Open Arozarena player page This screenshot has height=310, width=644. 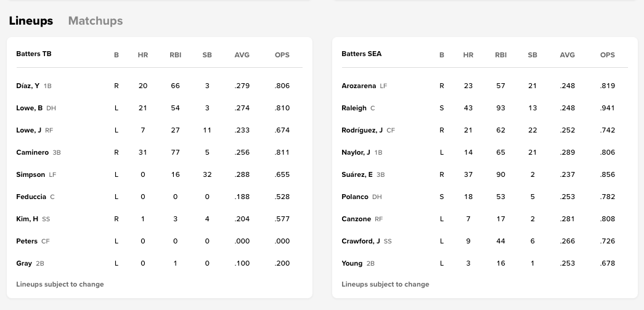point(359,86)
